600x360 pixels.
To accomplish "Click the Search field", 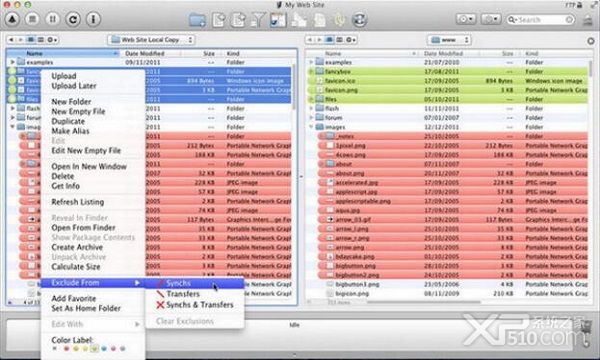I will point(540,20).
